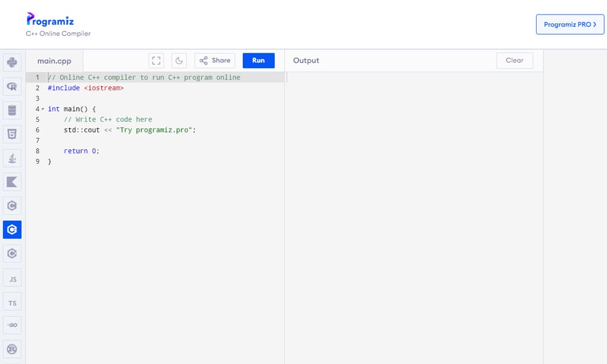Collapse the main function code fold
607x364 pixels.
tap(42, 109)
